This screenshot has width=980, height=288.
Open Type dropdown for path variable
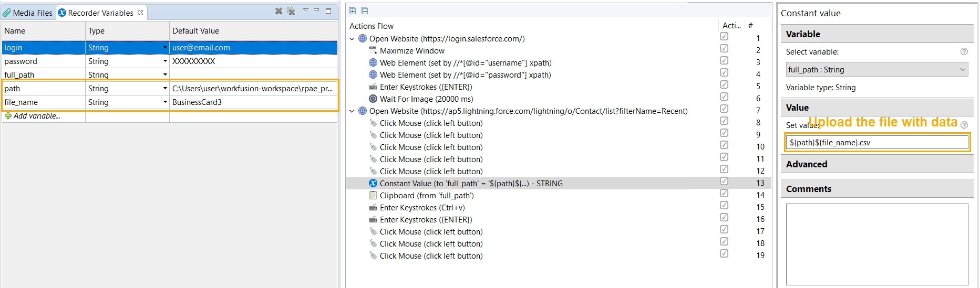(x=165, y=88)
